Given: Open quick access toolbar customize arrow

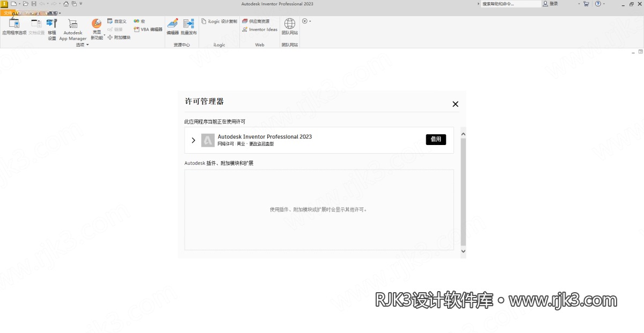Looking at the screenshot, I should click(80, 4).
